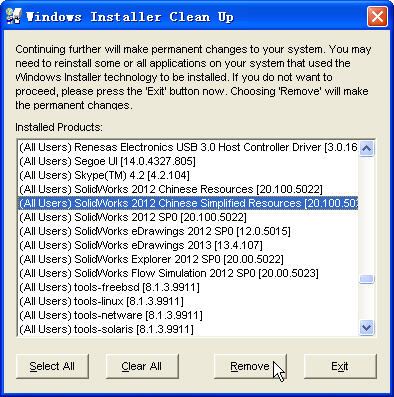The width and height of the screenshot is (394, 397).
Task: Click the scrollbar track above the thumb
Action: click(367, 215)
